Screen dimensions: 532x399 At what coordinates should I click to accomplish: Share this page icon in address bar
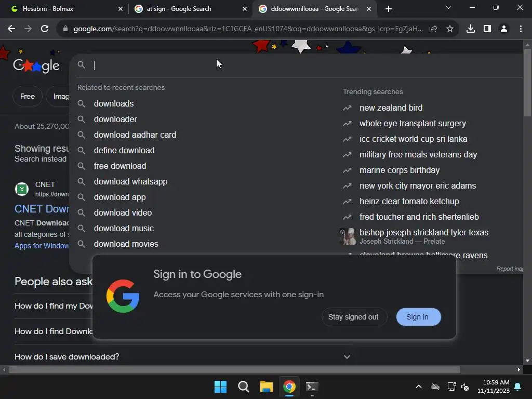[433, 29]
